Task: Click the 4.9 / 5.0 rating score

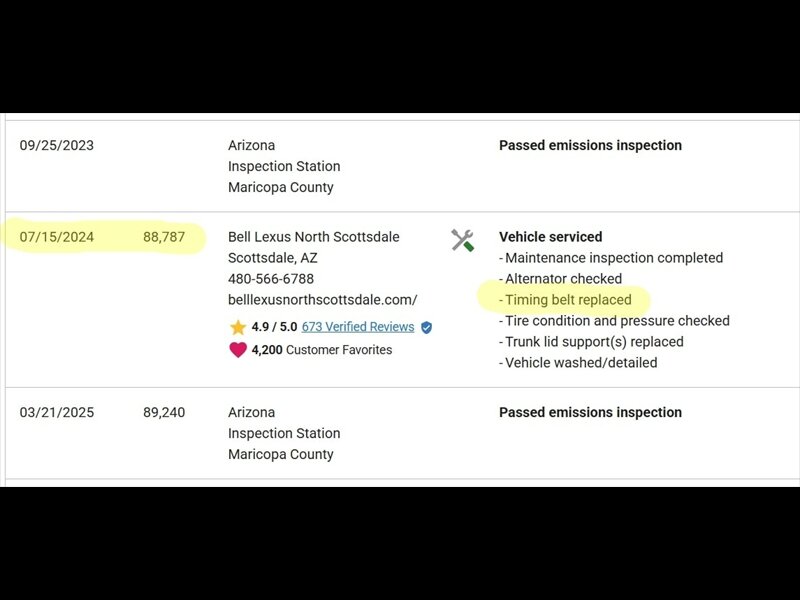Action: click(274, 327)
